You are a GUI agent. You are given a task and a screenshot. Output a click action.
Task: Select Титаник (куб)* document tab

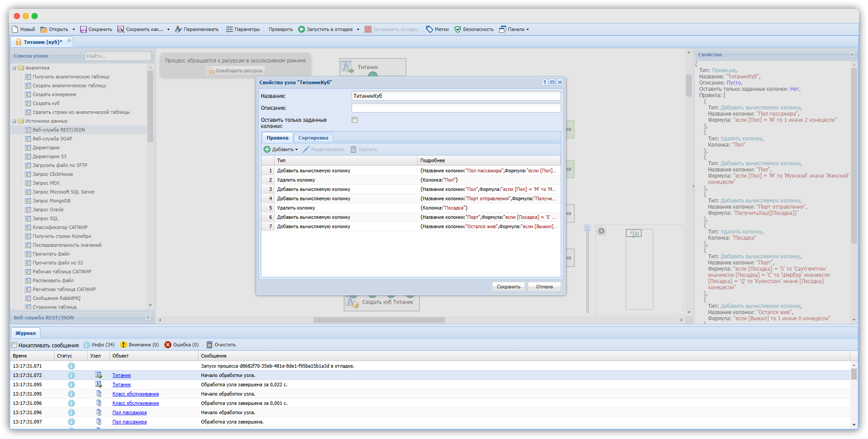click(x=43, y=42)
